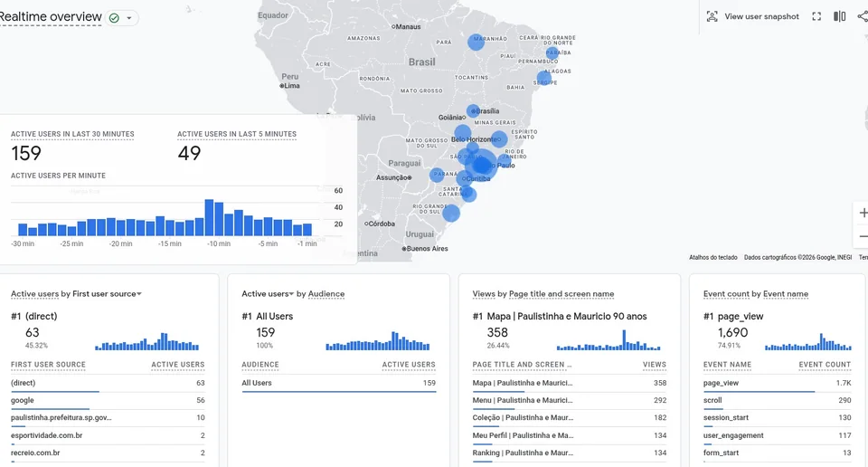This screenshot has height=467, width=868.
Task: Open the First user source dropdown arrow
Action: coord(139,294)
